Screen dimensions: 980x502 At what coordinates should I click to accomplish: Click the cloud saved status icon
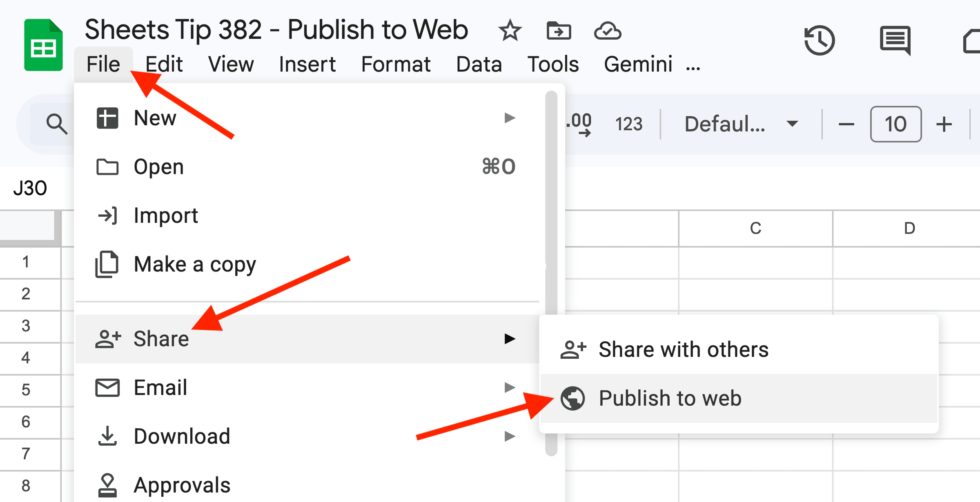point(608,31)
